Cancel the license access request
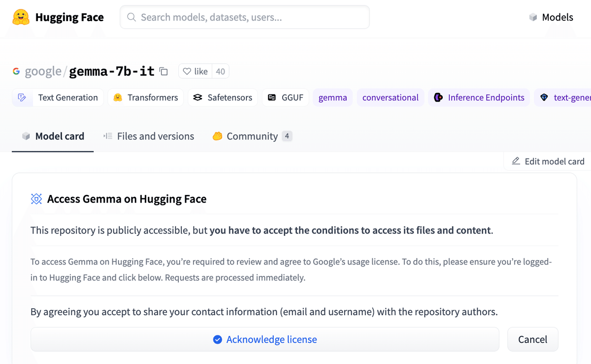 coord(532,339)
